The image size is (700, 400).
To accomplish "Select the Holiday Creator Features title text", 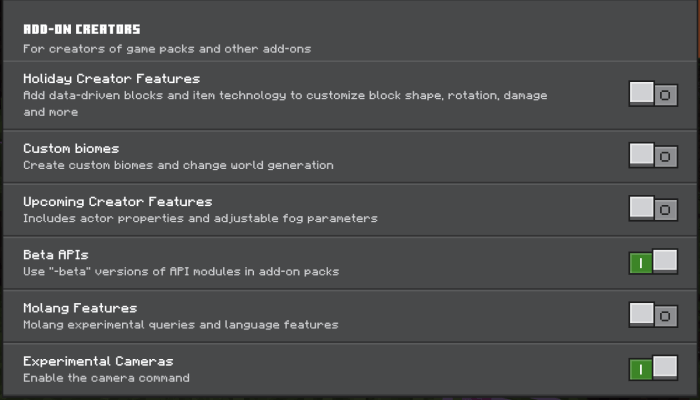I will (111, 78).
